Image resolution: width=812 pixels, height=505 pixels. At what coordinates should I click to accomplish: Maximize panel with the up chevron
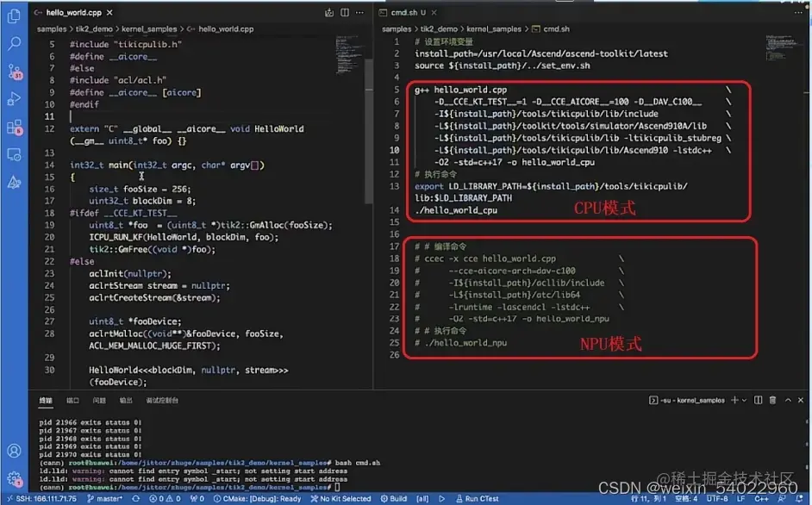click(788, 401)
